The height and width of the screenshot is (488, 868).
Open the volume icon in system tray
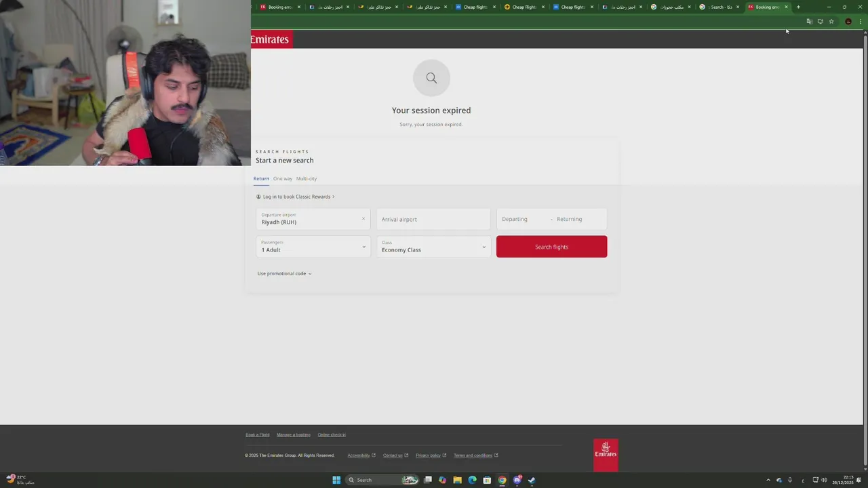824,480
